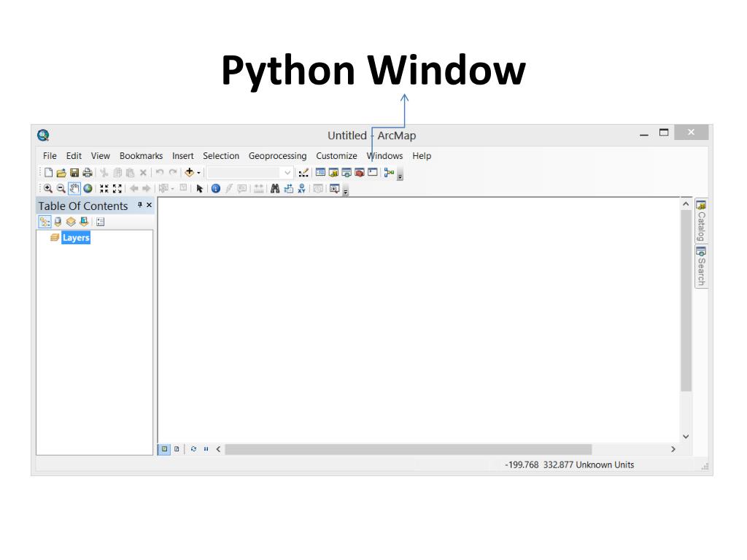Open the Go To XY tool
Viewport: 747px width, 560px height.
pyautogui.click(x=301, y=189)
